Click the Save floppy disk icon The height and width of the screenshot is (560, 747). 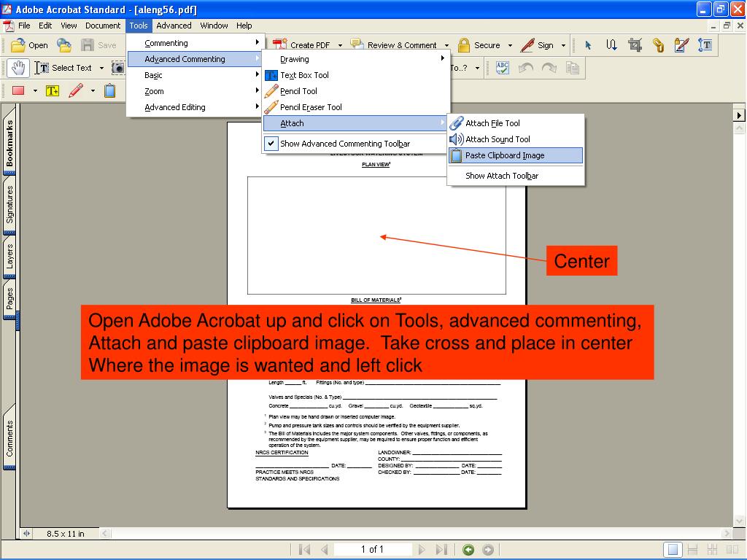[x=88, y=45]
